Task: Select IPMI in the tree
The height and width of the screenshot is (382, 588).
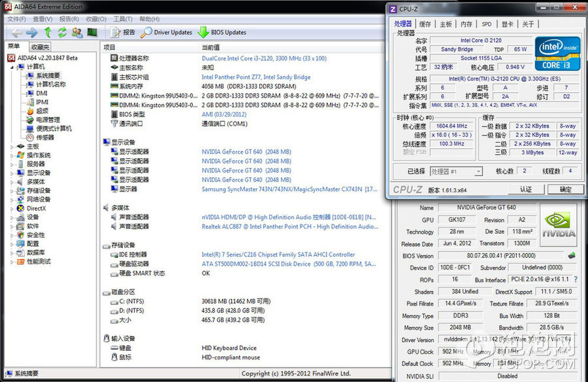Action: tap(42, 102)
